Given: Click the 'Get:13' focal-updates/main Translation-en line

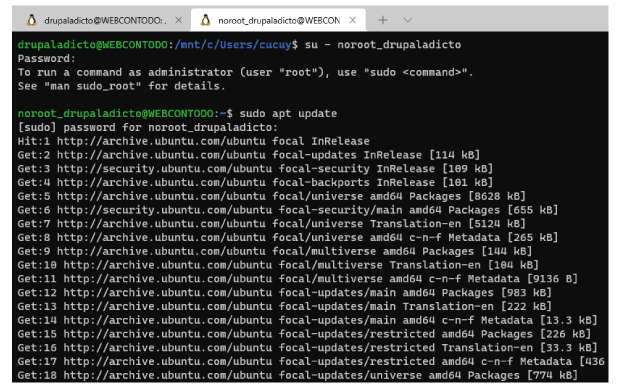Looking at the screenshot, I should pos(285,307).
